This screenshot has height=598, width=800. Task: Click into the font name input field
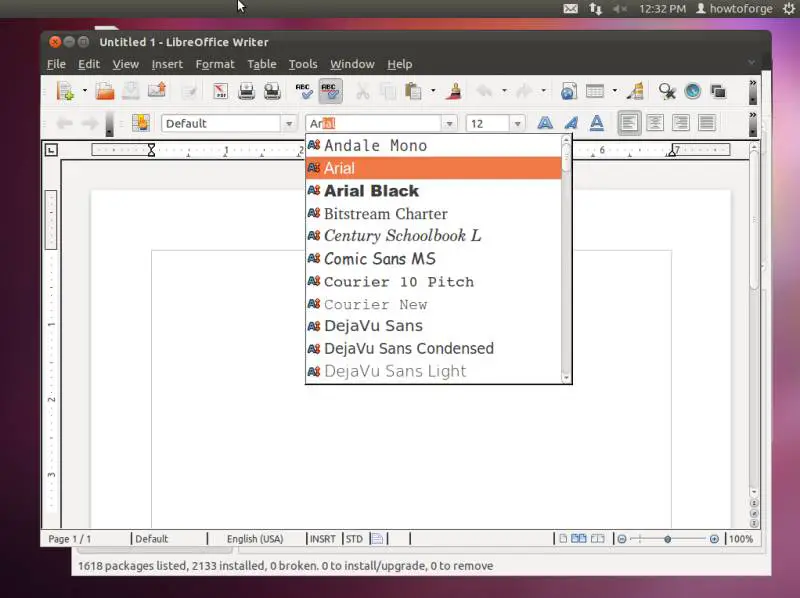374,123
